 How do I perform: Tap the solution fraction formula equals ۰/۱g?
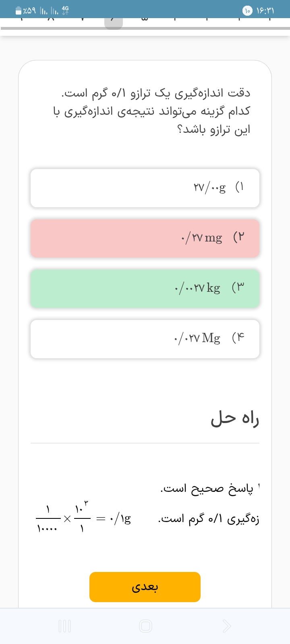pos(84,518)
